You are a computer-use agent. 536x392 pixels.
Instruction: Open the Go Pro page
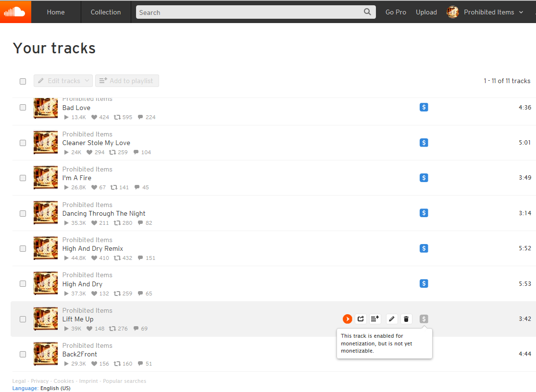coord(396,12)
